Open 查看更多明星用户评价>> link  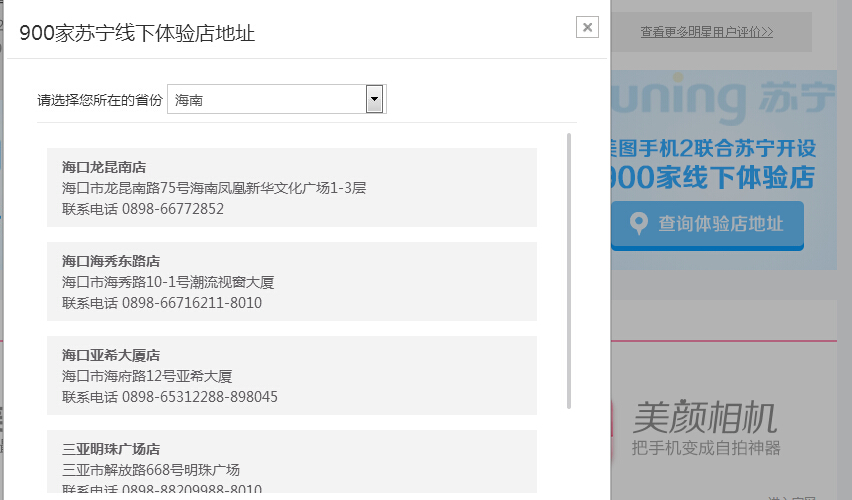[706, 32]
